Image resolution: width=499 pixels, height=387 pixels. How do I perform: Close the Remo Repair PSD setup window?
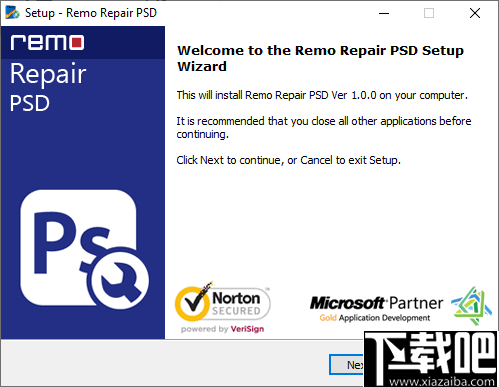(475, 13)
